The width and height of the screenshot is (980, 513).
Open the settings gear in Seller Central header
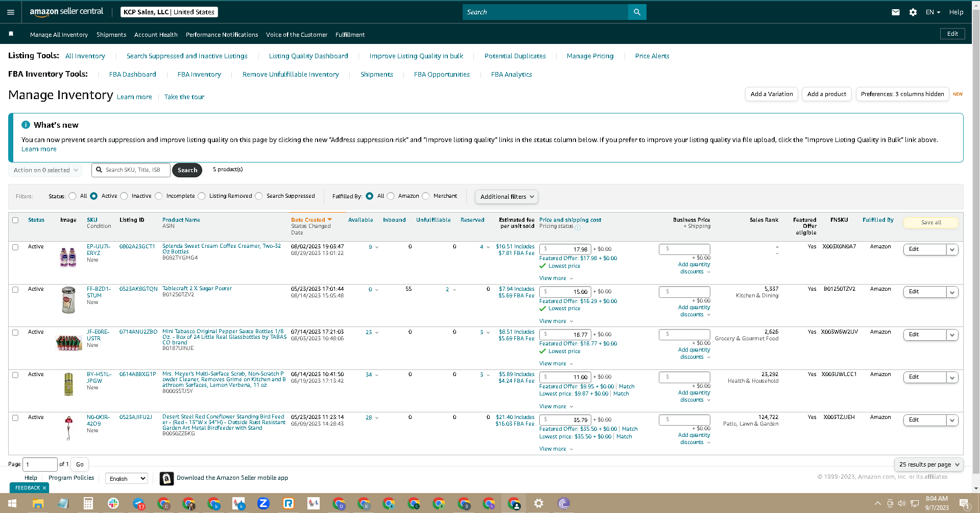pos(913,12)
